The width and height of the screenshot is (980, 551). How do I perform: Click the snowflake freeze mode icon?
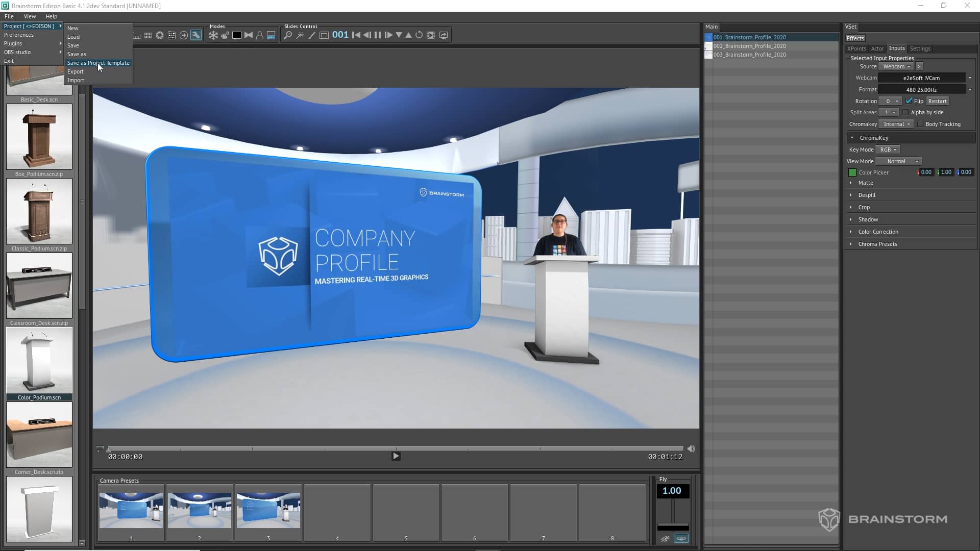(x=213, y=35)
